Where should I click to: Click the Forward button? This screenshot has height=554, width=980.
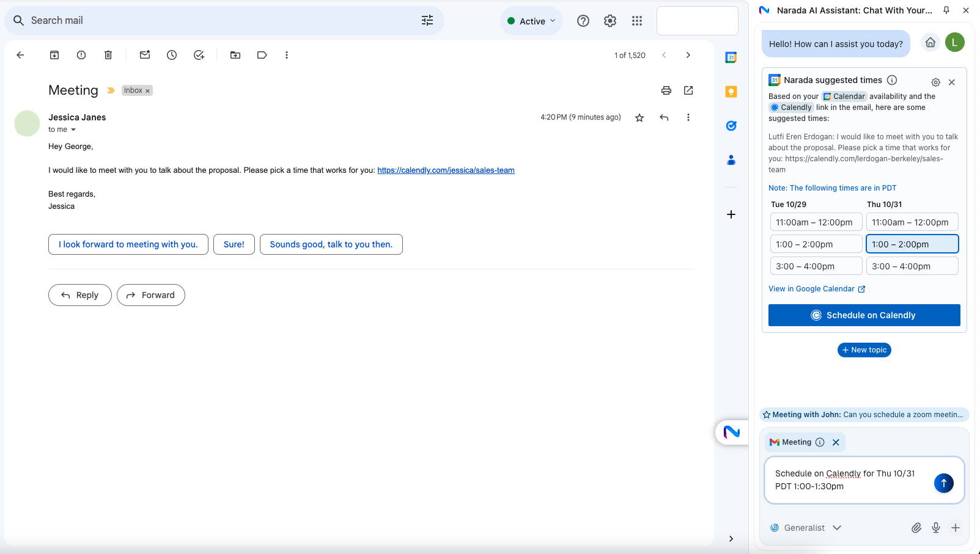(151, 295)
